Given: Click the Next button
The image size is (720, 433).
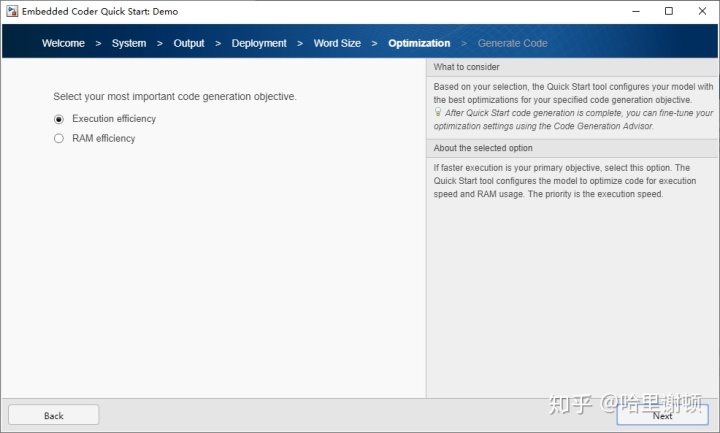Looking at the screenshot, I should click(662, 415).
